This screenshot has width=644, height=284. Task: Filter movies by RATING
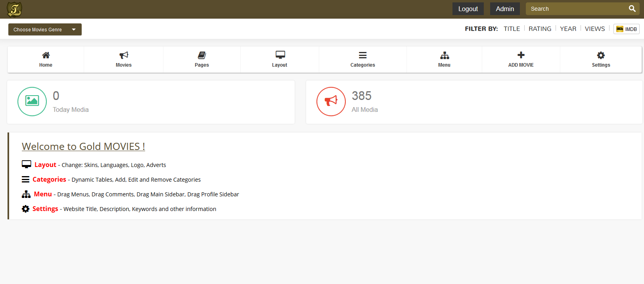tap(540, 29)
